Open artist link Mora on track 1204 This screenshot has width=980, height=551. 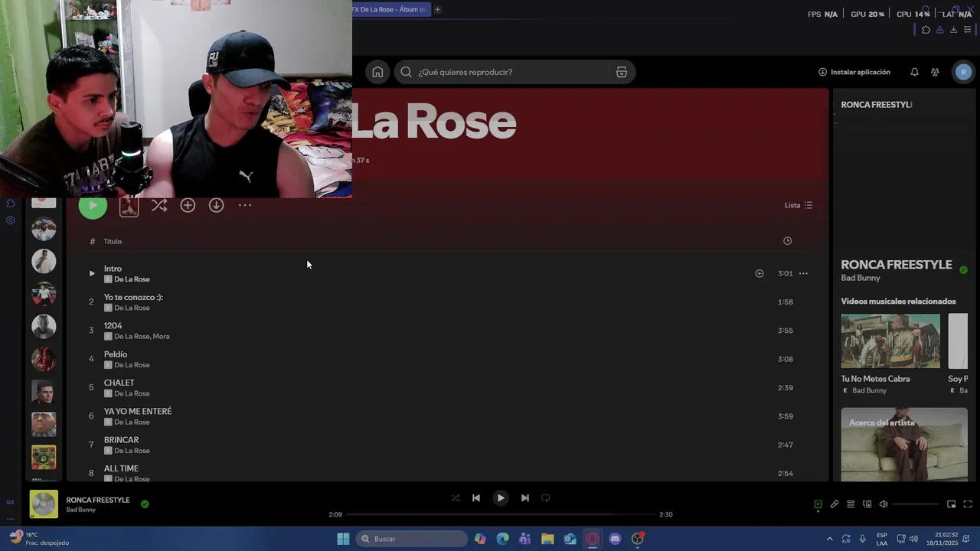pos(161,336)
